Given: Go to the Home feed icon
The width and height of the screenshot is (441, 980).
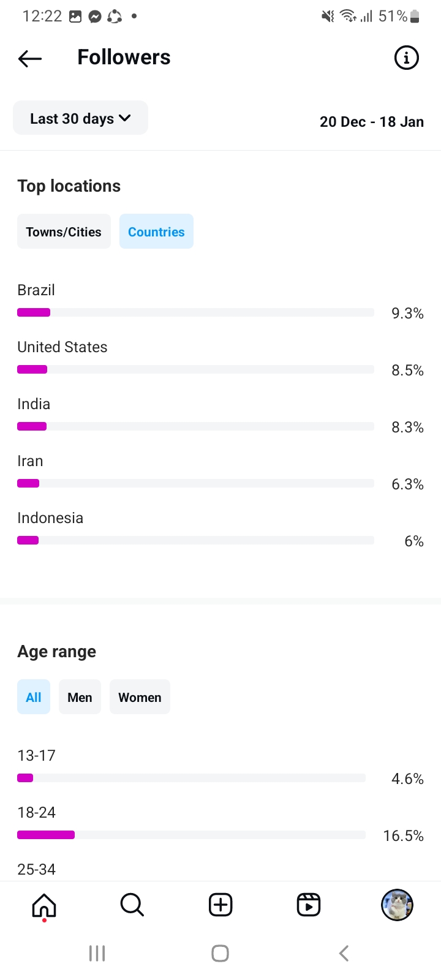Looking at the screenshot, I should [x=44, y=905].
